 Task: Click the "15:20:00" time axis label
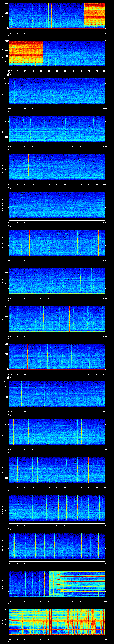[x=9, y=487]
